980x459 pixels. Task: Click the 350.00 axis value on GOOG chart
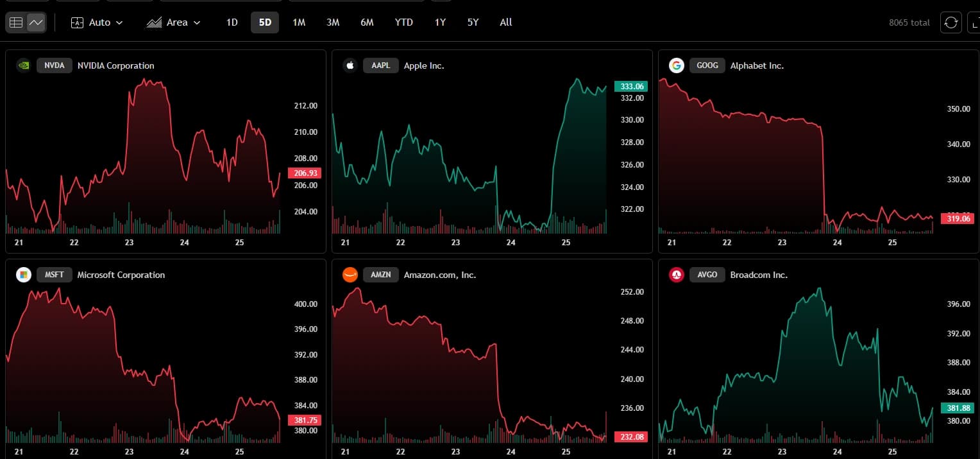point(958,109)
